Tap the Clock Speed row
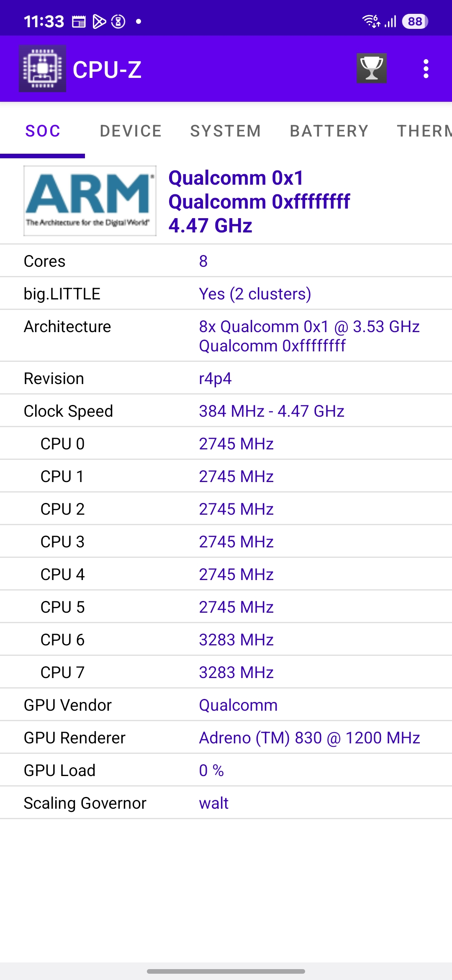Screen dimensions: 452x980 tap(226, 411)
